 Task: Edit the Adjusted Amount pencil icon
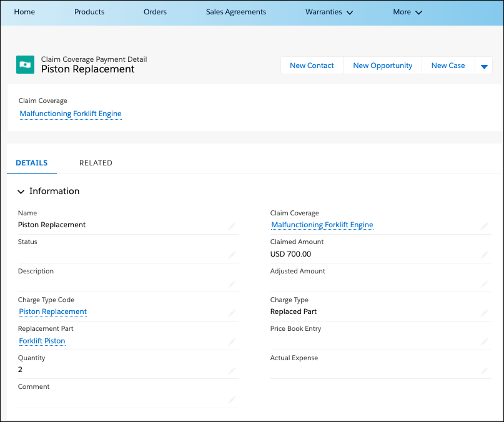(x=485, y=282)
